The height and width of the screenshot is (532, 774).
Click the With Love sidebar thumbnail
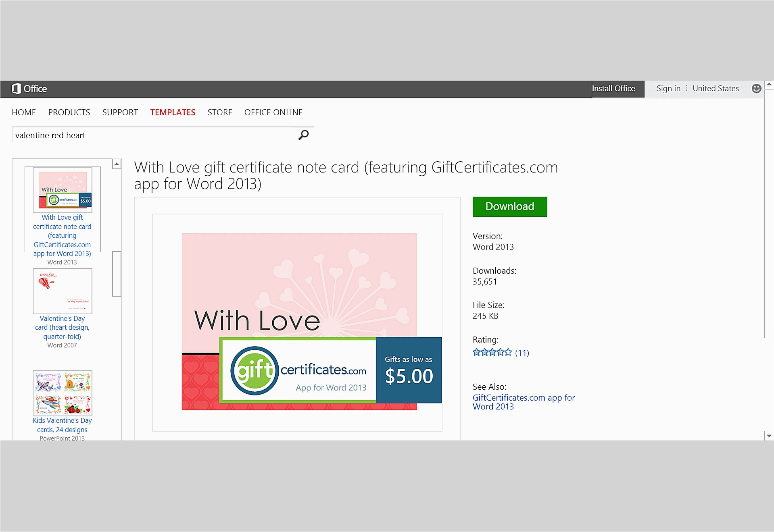[63, 190]
